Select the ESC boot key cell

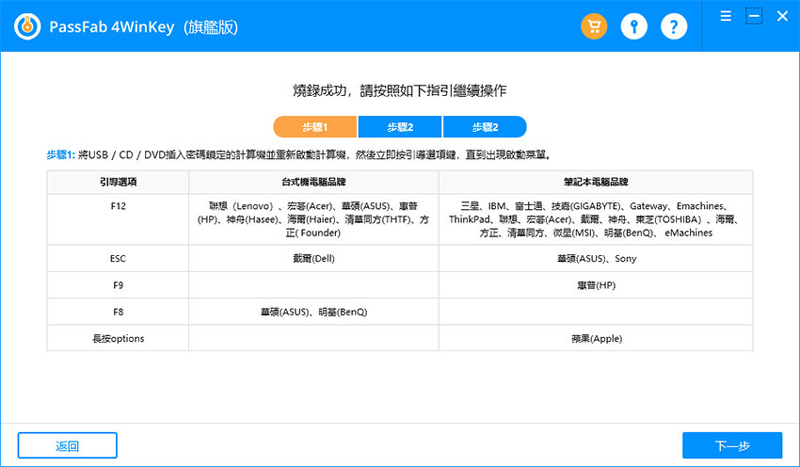pyautogui.click(x=118, y=259)
